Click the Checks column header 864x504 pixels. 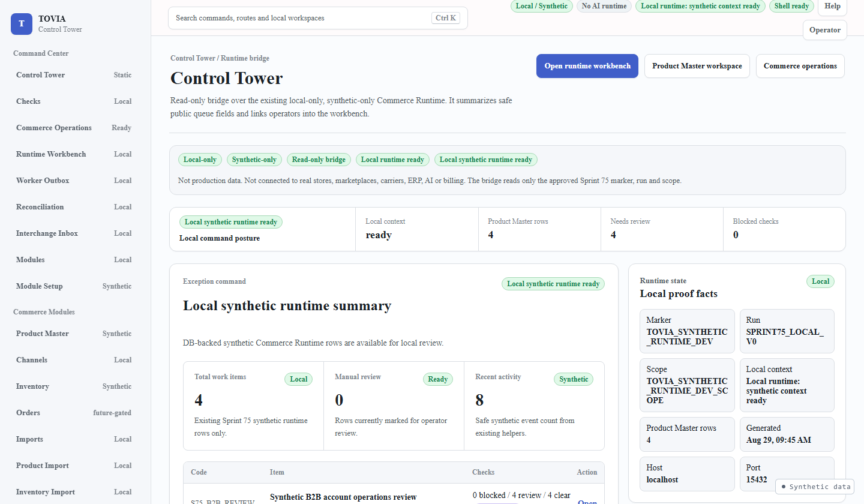[484, 472]
